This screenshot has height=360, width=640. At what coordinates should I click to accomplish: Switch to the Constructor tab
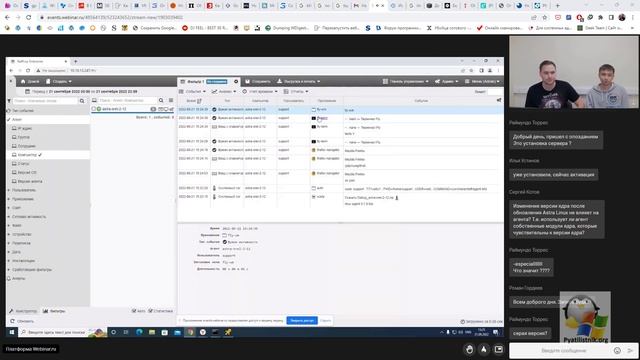click(23, 311)
